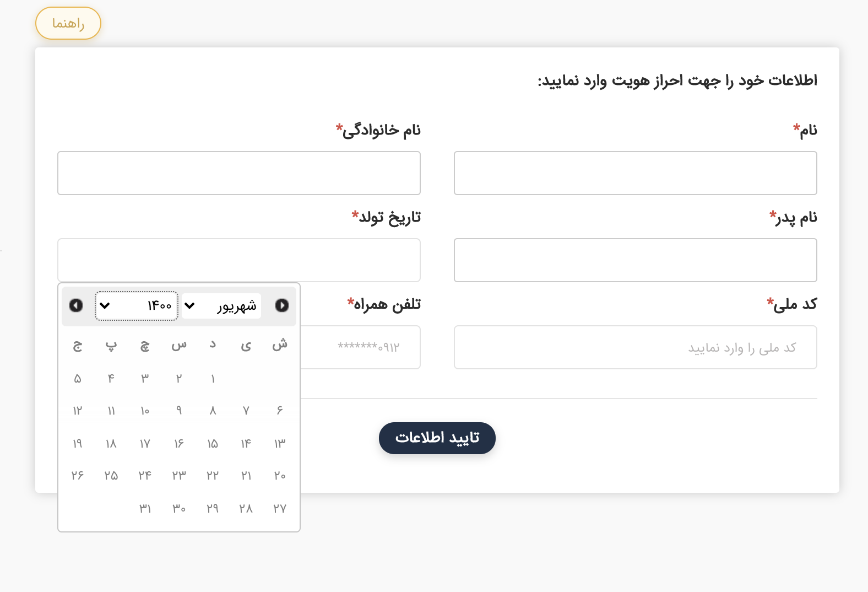This screenshot has height=592, width=868.
Task: Focus the نام خانوادگی last name field
Action: 239,173
